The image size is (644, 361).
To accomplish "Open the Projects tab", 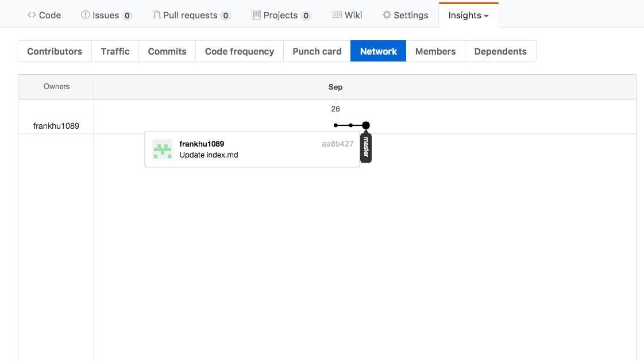I will (x=281, y=15).
